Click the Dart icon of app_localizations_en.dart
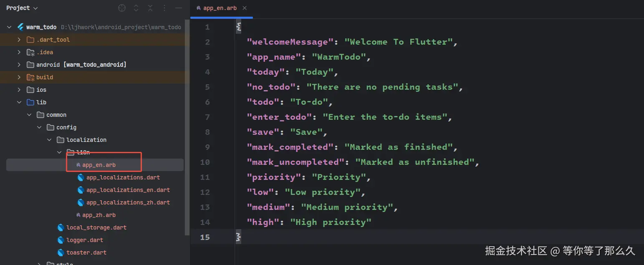Viewport: 644px width, 265px height. pyautogui.click(x=81, y=190)
